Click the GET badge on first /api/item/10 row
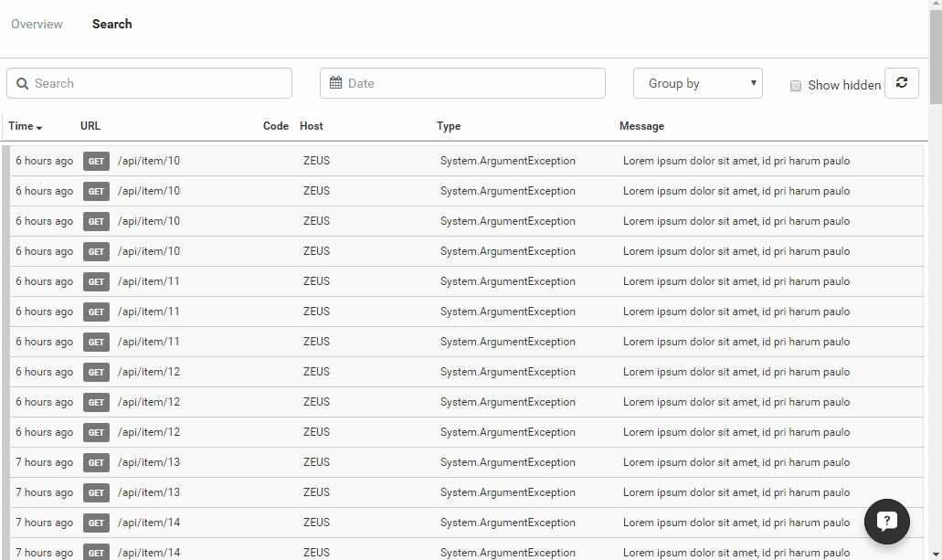The image size is (942, 560). click(96, 161)
